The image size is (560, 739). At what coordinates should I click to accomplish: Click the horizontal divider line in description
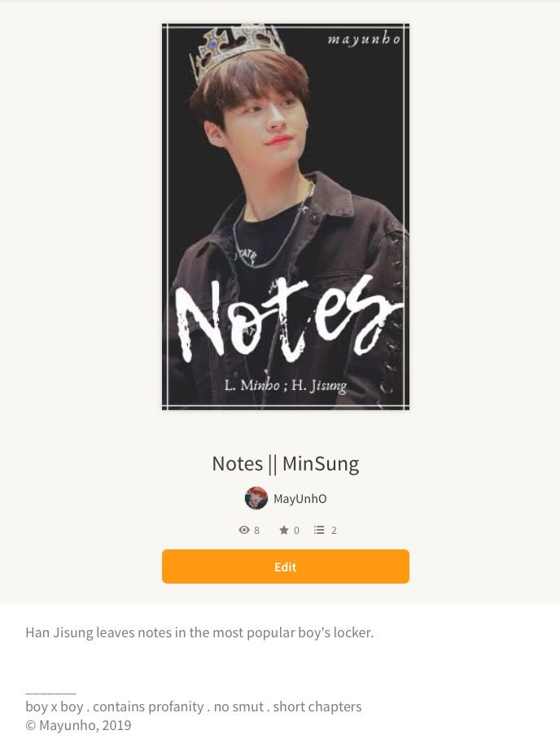point(51,693)
